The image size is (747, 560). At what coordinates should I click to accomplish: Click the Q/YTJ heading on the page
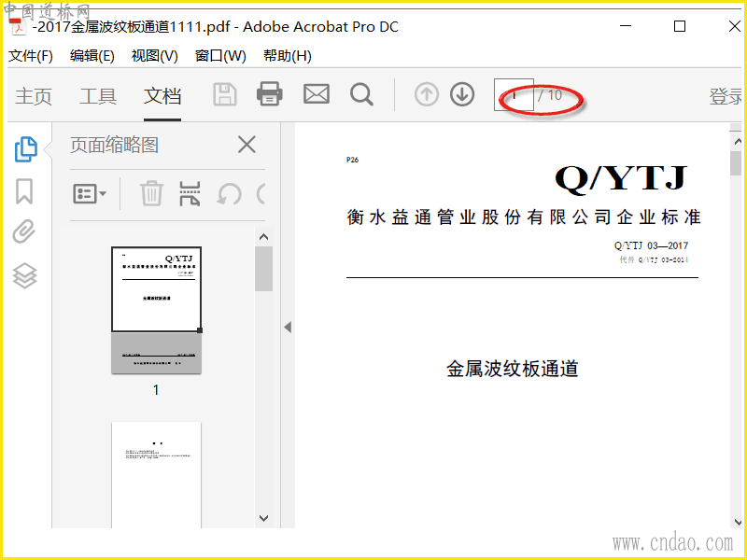tap(621, 178)
